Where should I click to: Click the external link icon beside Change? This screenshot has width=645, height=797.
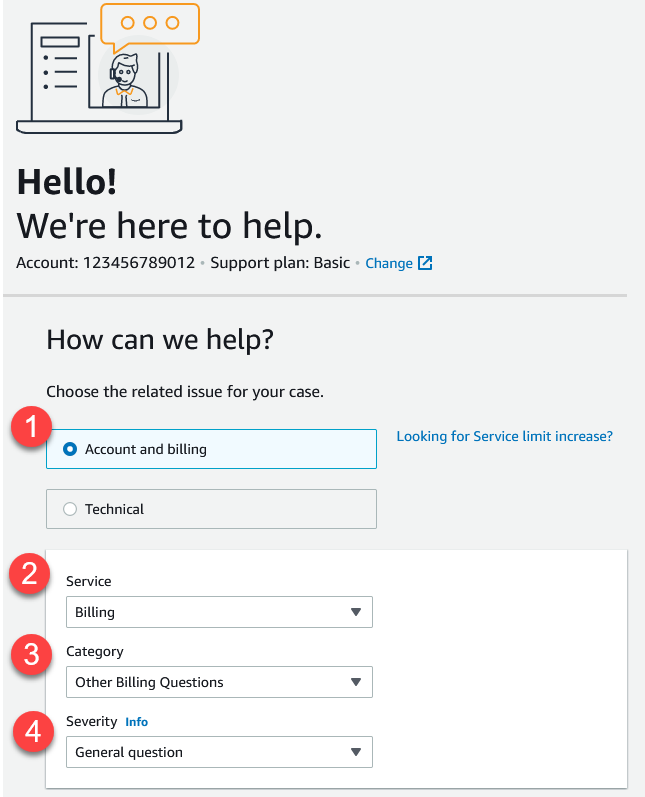pos(425,263)
